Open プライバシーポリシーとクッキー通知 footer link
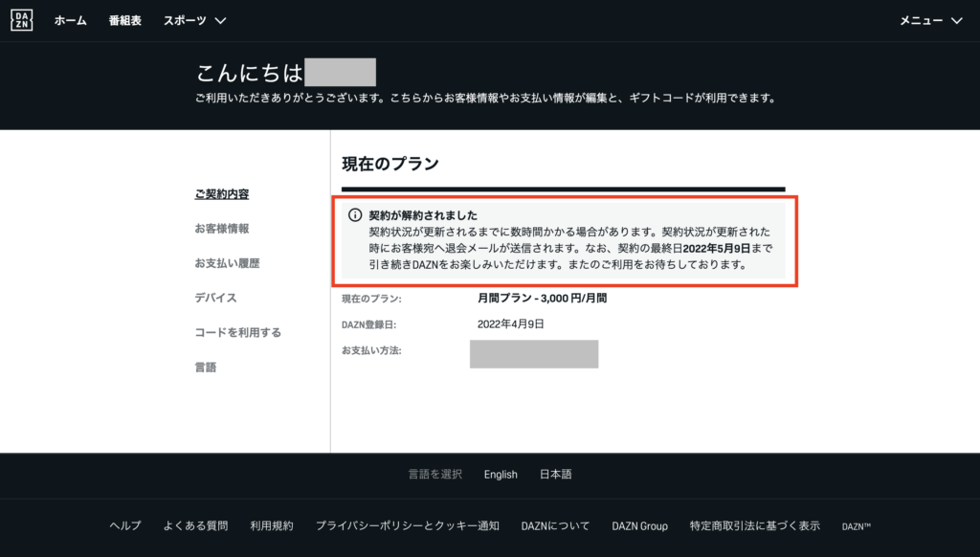Image resolution: width=980 pixels, height=557 pixels. (408, 525)
